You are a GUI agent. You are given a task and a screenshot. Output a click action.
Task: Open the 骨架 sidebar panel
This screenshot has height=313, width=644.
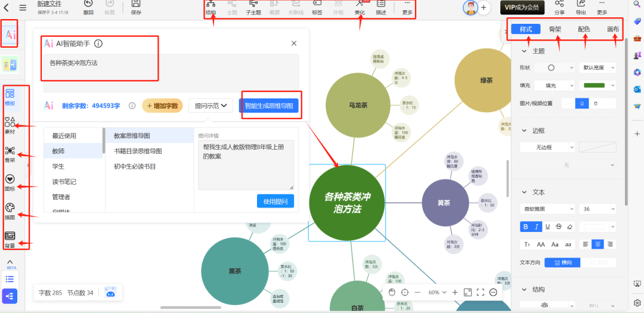coord(10,154)
